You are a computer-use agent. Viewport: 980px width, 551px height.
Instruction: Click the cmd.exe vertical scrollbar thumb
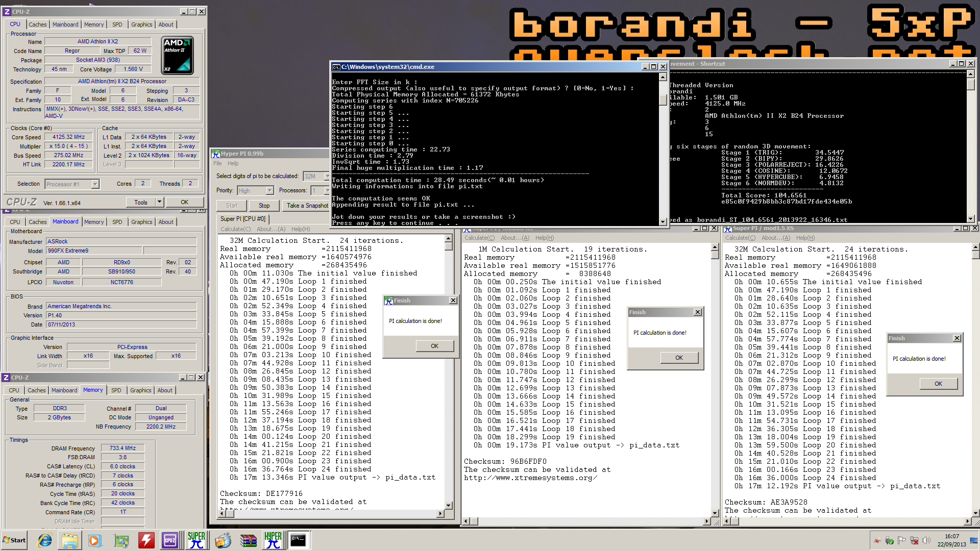point(663,99)
